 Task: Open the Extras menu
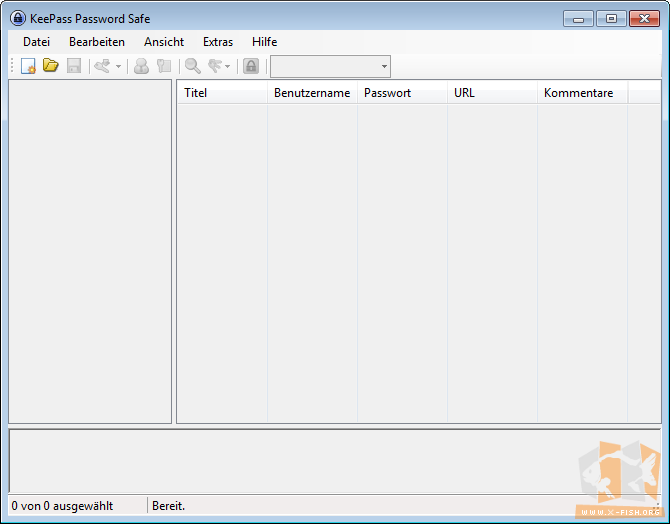click(218, 42)
